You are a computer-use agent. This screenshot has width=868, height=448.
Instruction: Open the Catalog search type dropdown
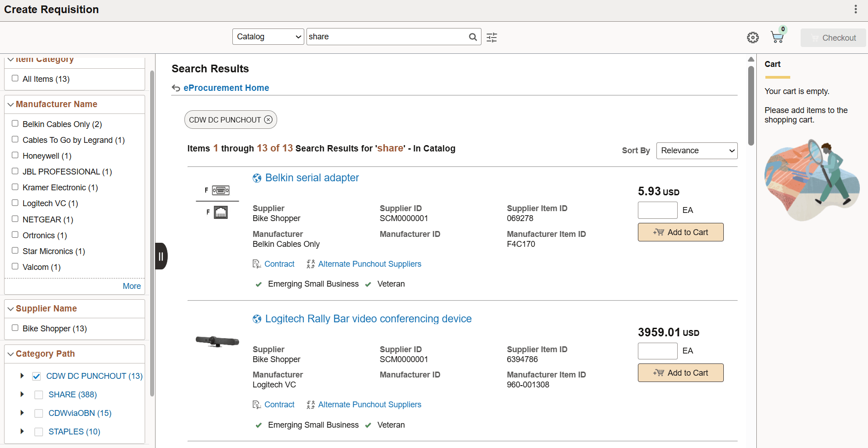[268, 37]
